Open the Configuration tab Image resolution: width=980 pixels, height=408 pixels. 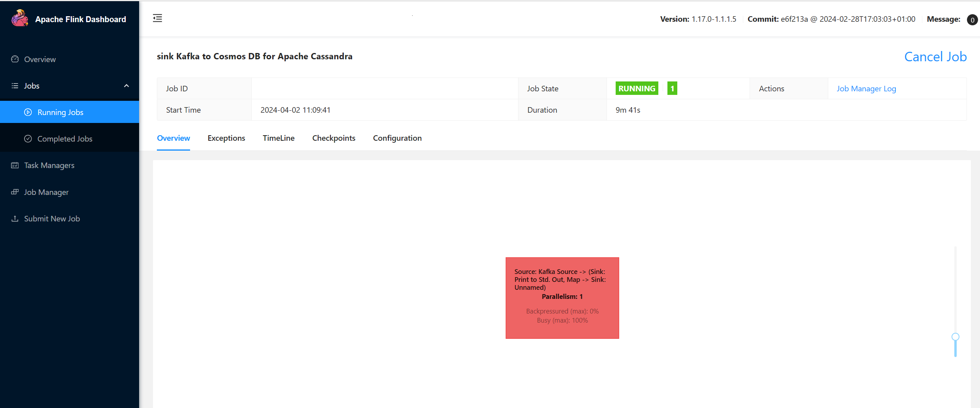(397, 138)
